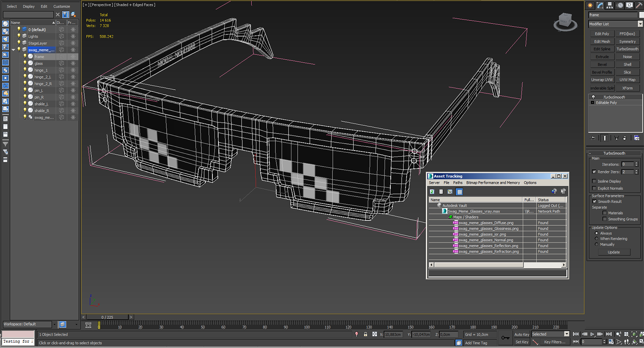Toggle Display Geometry filter in scene explorer
Viewport: 644px width, 348px height.
point(5,23)
